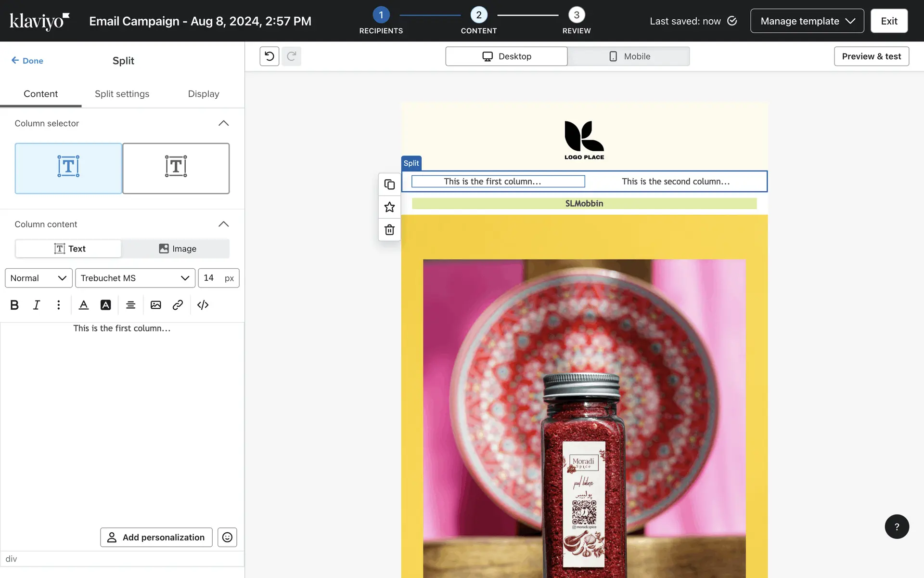924x578 pixels.
Task: Click the Preview & test button
Action: click(x=871, y=56)
